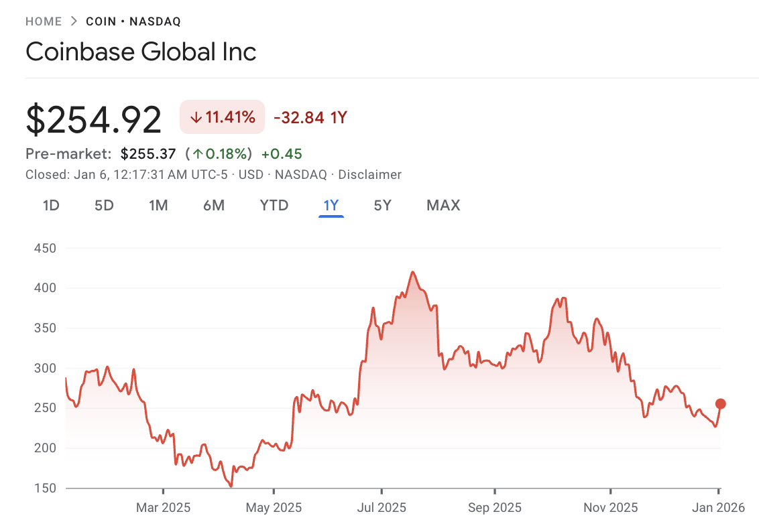Image resolution: width=759 pixels, height=532 pixels.
Task: Click the red current-price dot on chart
Action: [721, 403]
